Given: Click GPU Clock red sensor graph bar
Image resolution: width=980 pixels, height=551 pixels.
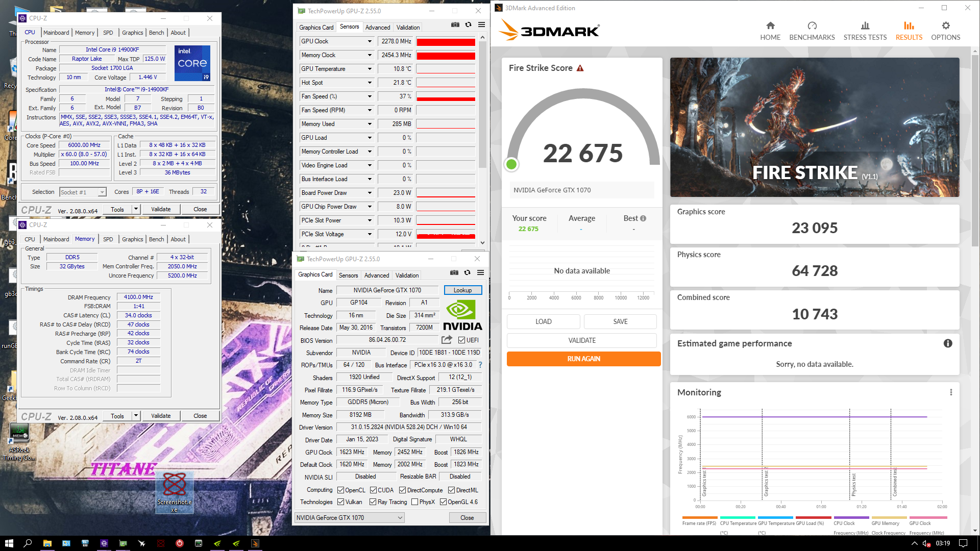Looking at the screenshot, I should (446, 42).
